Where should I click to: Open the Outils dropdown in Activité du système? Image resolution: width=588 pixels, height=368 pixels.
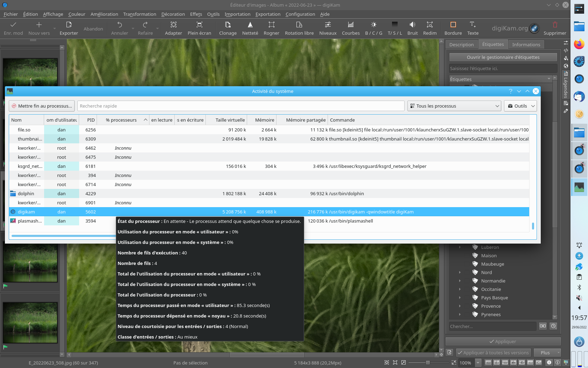[x=520, y=106]
